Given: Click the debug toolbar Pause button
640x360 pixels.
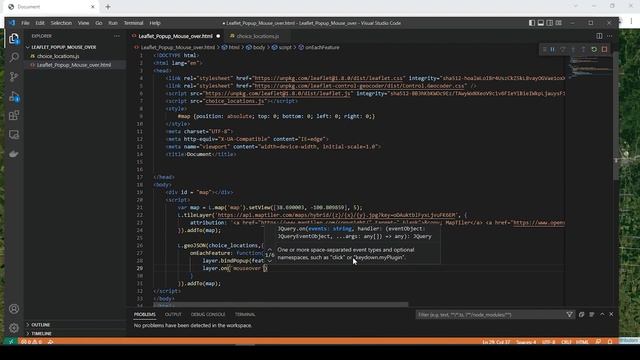Looking at the screenshot, I should pyautogui.click(x=553, y=49).
